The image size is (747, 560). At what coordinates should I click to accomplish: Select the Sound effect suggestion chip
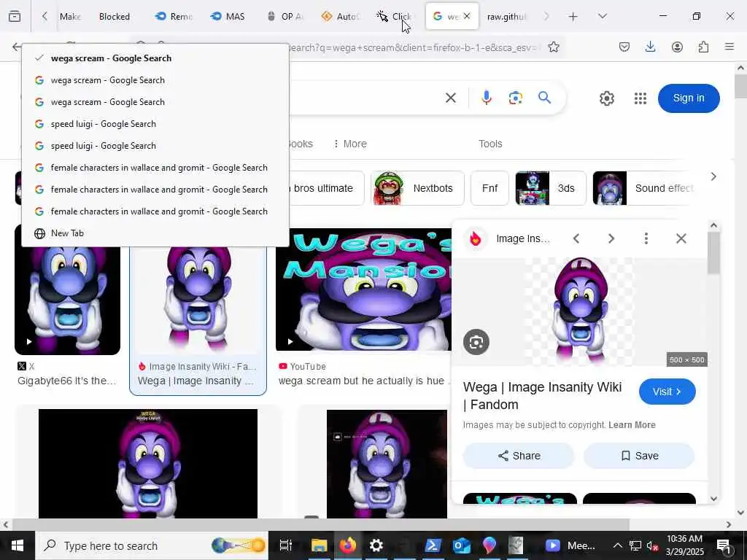click(x=642, y=188)
